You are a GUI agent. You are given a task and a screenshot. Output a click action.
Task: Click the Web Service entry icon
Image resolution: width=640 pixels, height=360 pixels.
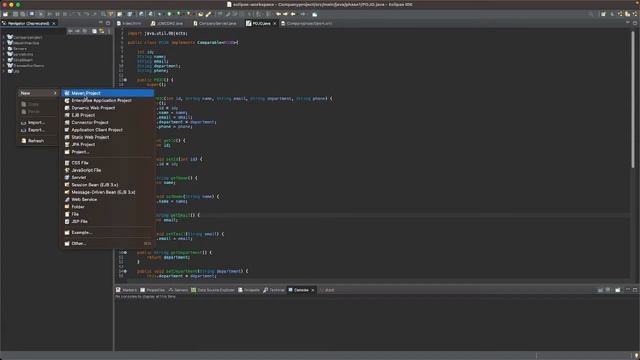[67, 200]
